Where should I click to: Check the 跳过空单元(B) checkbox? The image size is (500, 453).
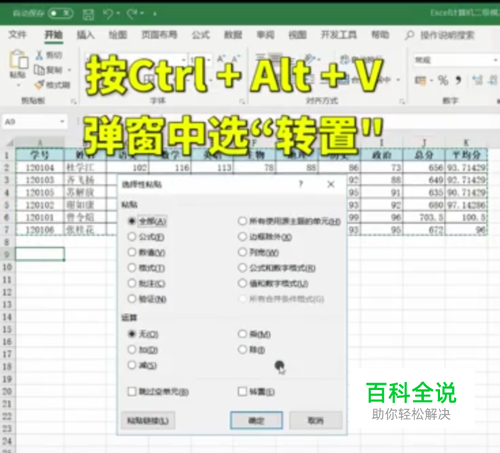coord(132,391)
